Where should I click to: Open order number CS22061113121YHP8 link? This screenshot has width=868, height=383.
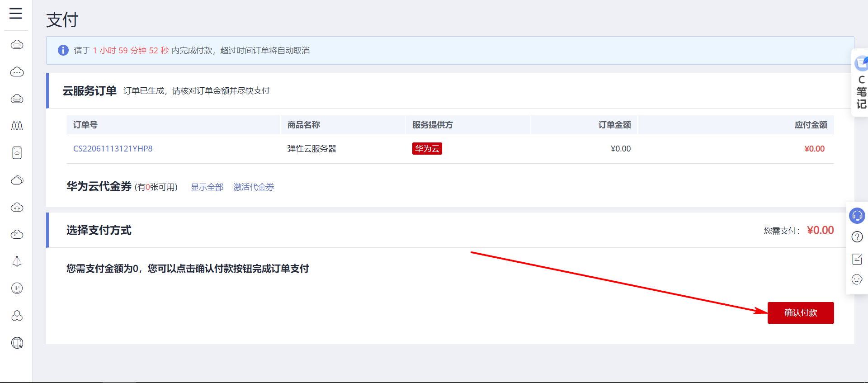pos(113,149)
